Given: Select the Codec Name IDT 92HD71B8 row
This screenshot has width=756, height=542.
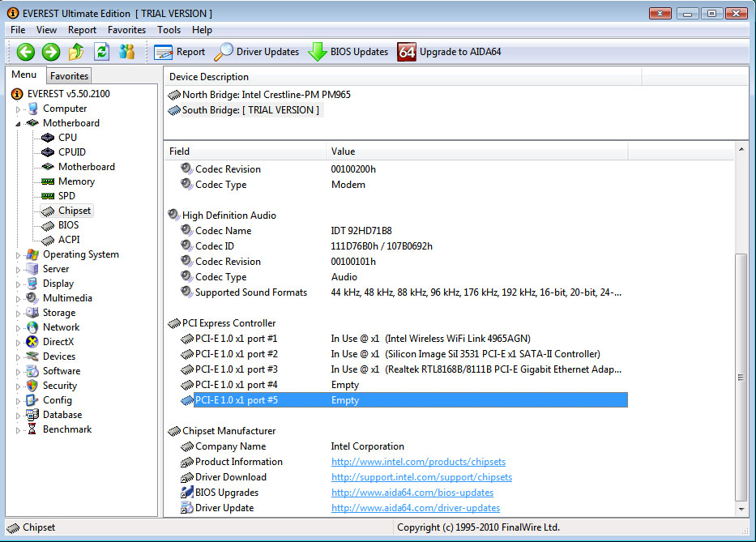Looking at the screenshot, I should (396, 231).
